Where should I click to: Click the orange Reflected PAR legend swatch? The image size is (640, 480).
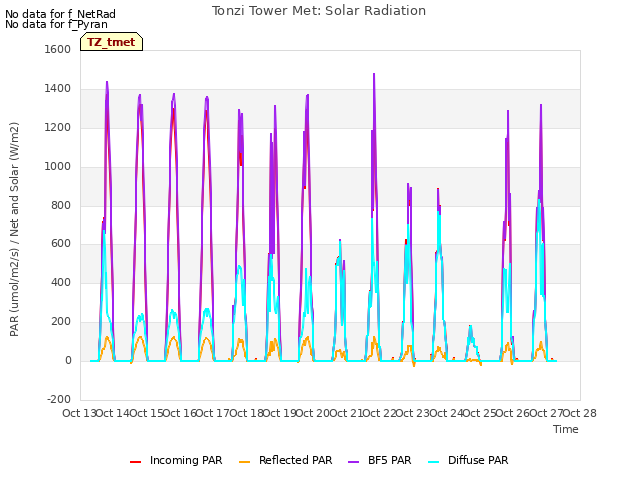tap(244, 462)
